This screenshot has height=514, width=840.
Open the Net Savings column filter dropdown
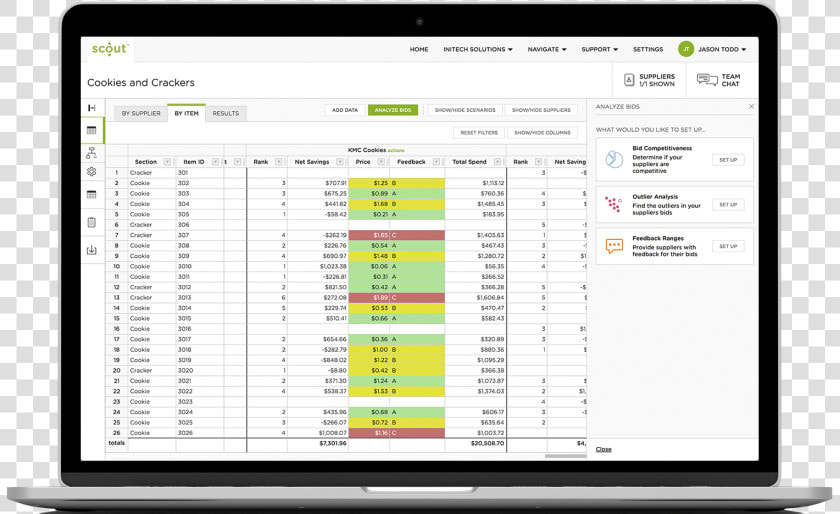coord(340,162)
